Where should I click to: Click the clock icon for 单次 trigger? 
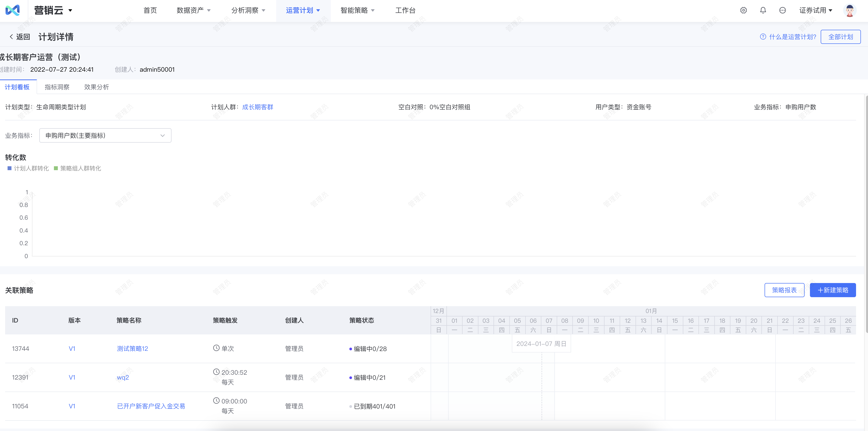(x=216, y=348)
